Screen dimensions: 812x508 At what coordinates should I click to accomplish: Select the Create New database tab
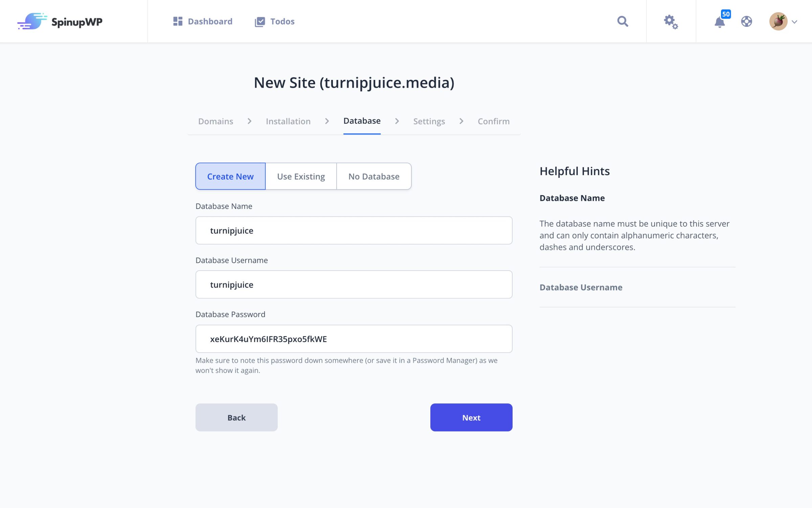coord(230,176)
